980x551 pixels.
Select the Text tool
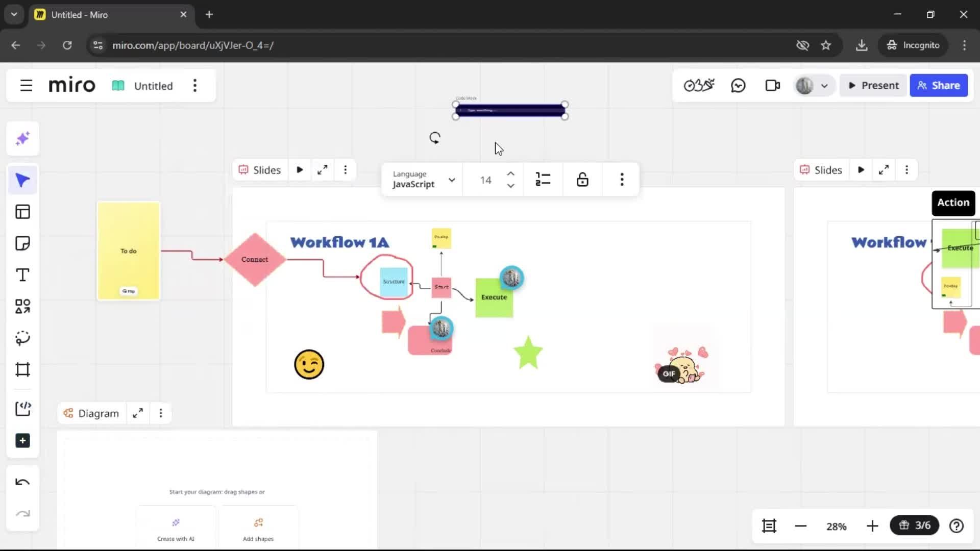(x=22, y=275)
